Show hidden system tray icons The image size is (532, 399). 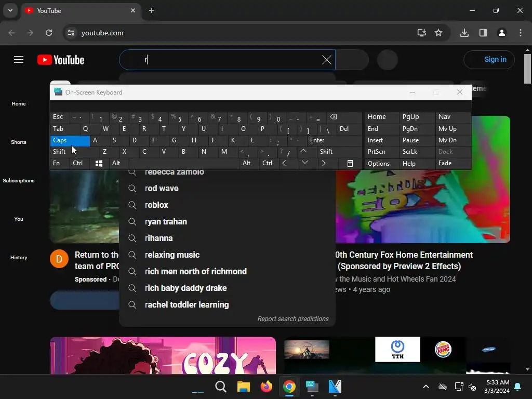[x=426, y=387]
